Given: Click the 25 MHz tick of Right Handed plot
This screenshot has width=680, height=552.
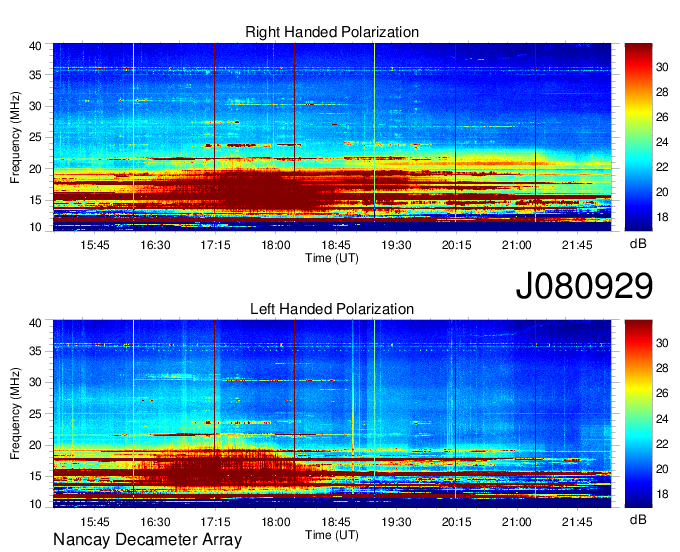Looking at the screenshot, I should coord(35,137).
